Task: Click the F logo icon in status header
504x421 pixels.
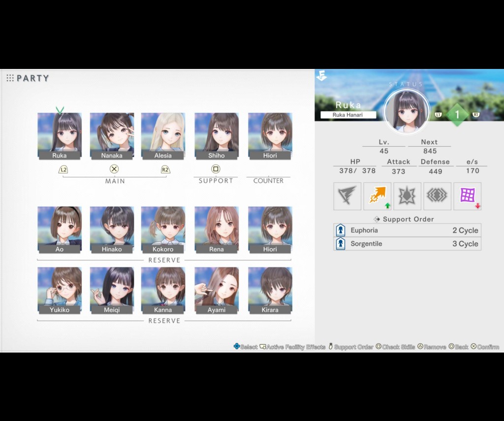Action: click(321, 76)
